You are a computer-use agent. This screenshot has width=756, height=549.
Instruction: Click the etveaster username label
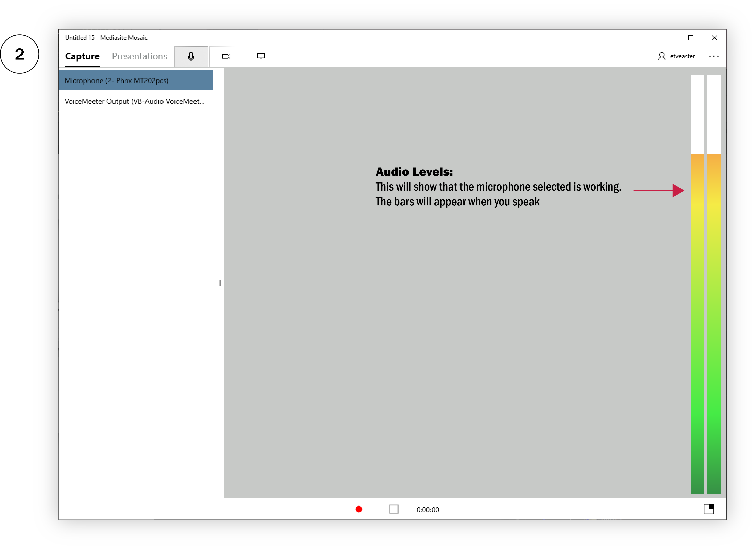point(682,56)
